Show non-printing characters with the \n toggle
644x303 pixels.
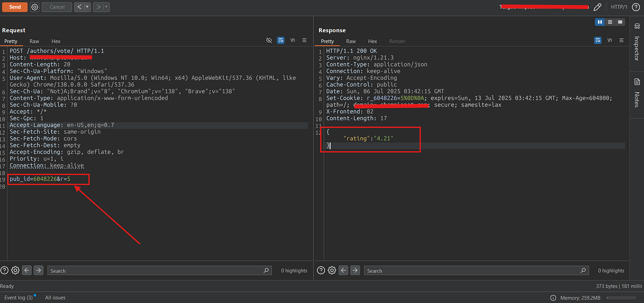(292, 40)
